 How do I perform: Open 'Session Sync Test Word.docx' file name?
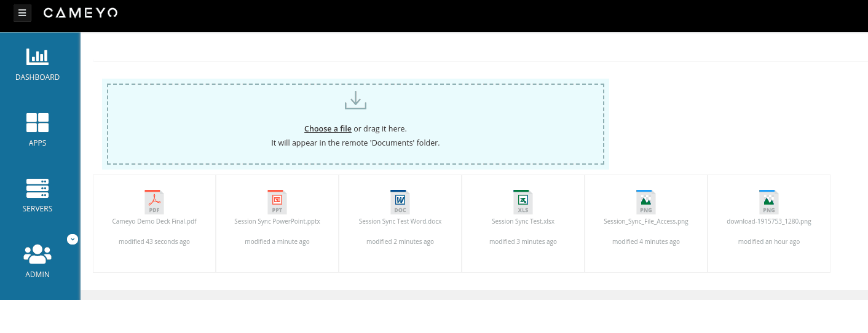click(x=400, y=221)
